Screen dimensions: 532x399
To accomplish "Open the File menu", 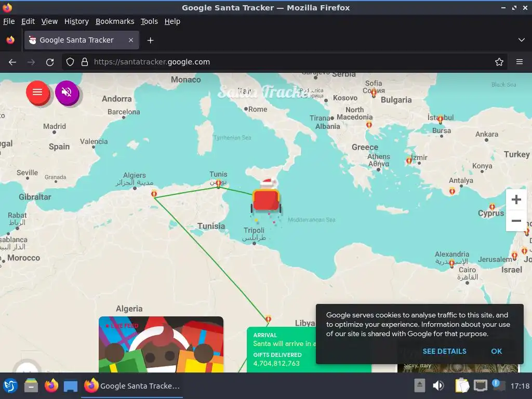I will click(9, 21).
